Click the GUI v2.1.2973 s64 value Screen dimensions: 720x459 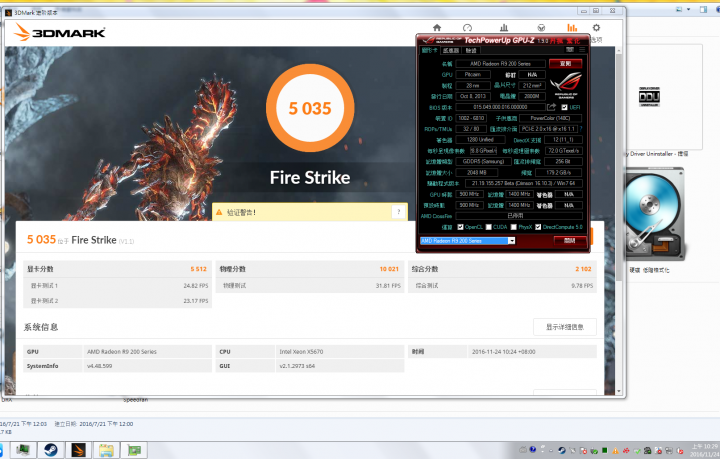pos(297,366)
